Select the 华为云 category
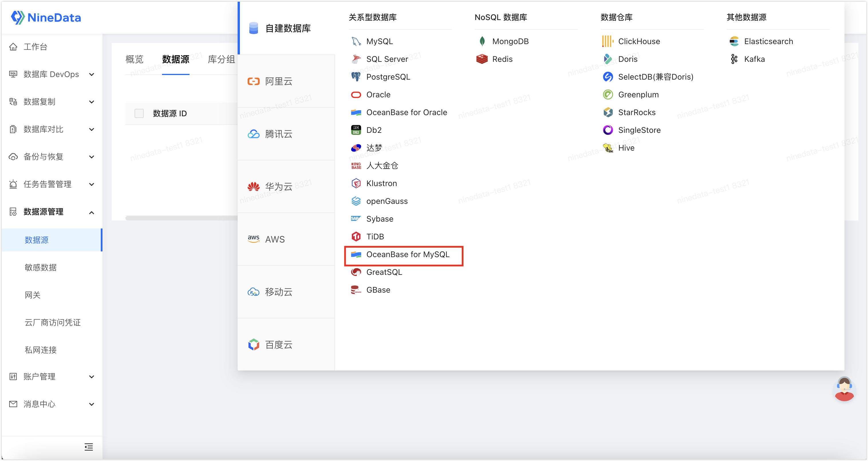The image size is (868, 461). 286,187
